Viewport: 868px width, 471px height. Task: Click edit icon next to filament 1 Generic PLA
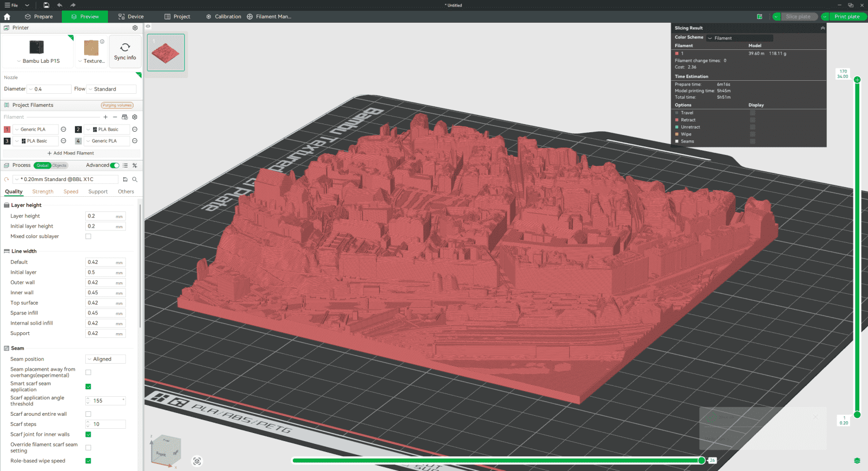click(x=63, y=130)
